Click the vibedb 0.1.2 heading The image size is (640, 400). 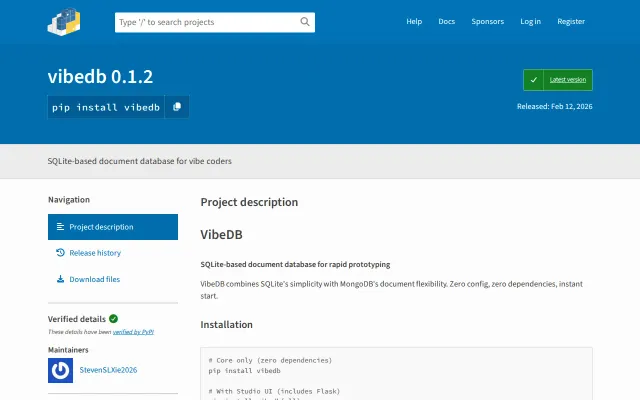click(100, 76)
